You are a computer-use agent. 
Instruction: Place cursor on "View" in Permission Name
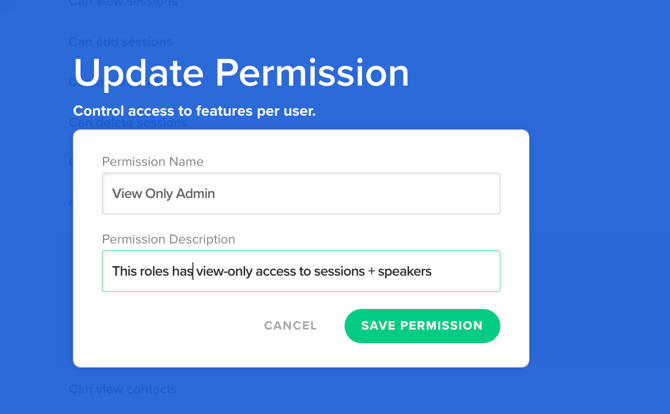pyautogui.click(x=127, y=194)
